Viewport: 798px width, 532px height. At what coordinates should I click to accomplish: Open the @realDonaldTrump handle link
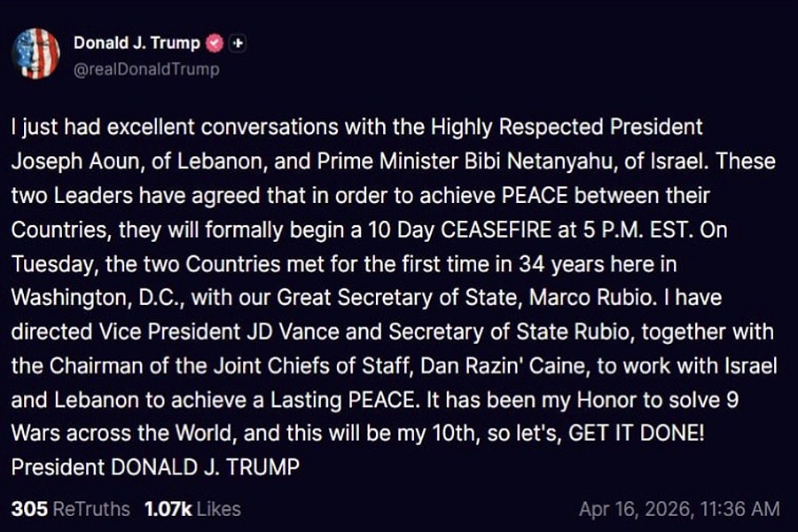(x=146, y=68)
